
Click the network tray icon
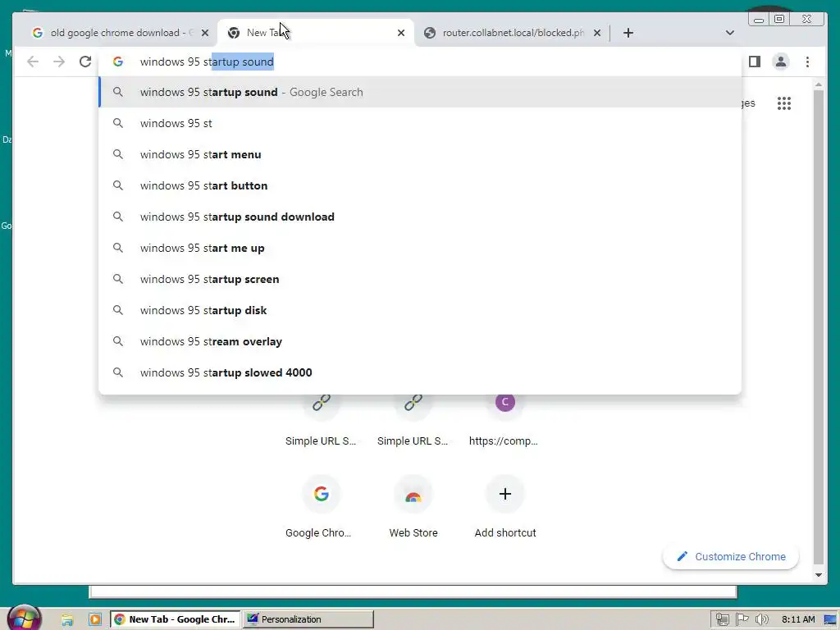pos(722,619)
